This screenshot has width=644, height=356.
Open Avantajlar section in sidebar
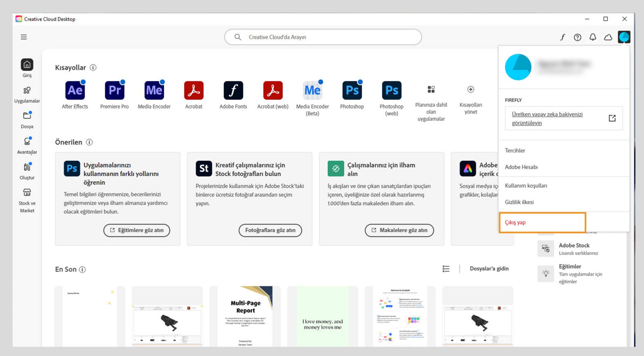pyautogui.click(x=27, y=146)
